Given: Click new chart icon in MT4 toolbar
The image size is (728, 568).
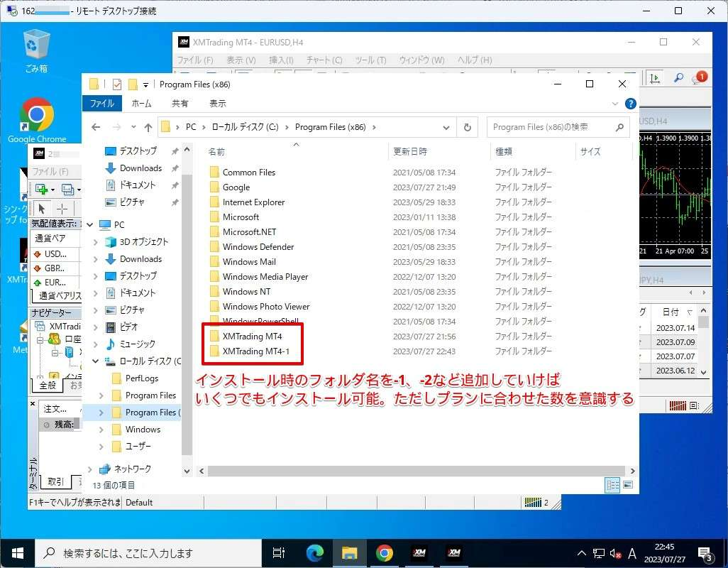Looking at the screenshot, I should pyautogui.click(x=43, y=189).
